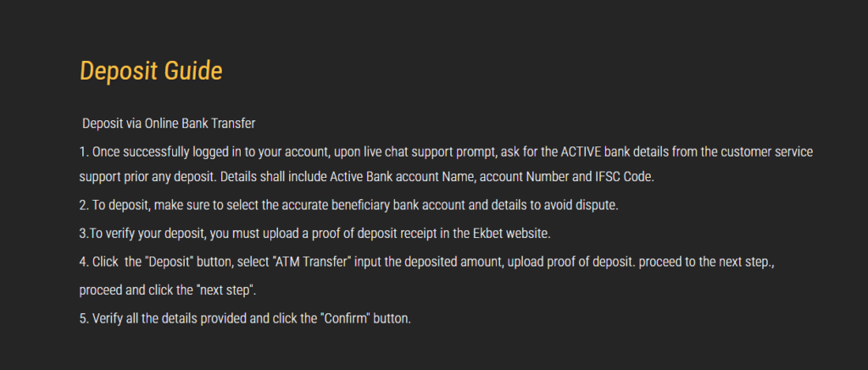Click the "Deposit via Online Bank Transfer" subtitle
868x370 pixels.
coord(169,124)
